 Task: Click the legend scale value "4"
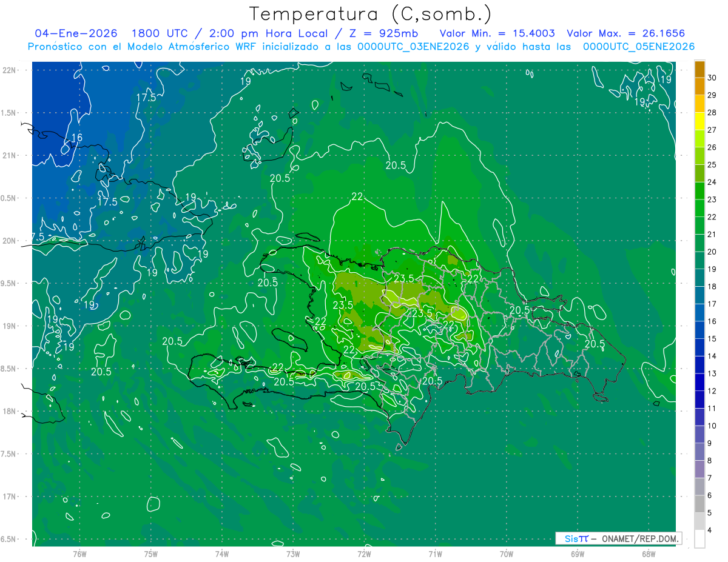coord(709,530)
